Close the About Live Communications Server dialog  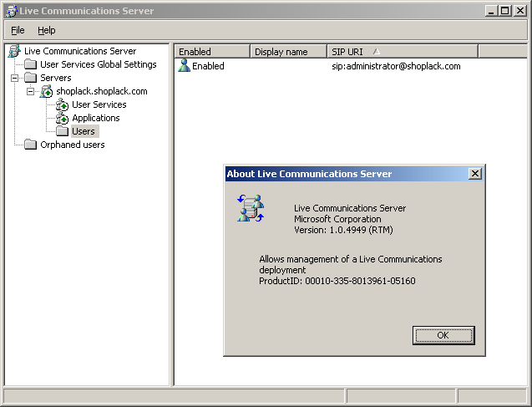point(475,174)
